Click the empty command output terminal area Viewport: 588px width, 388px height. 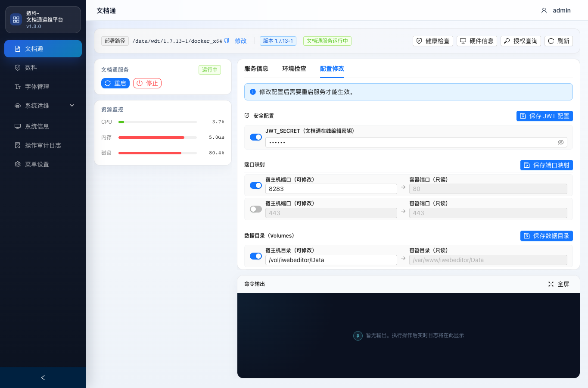click(408, 335)
